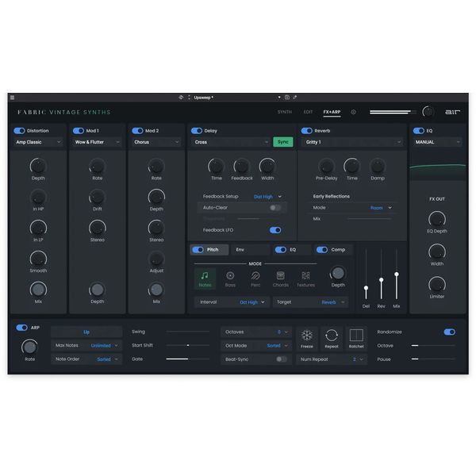Open the MANUAL EQ preset dropdown

point(437,142)
